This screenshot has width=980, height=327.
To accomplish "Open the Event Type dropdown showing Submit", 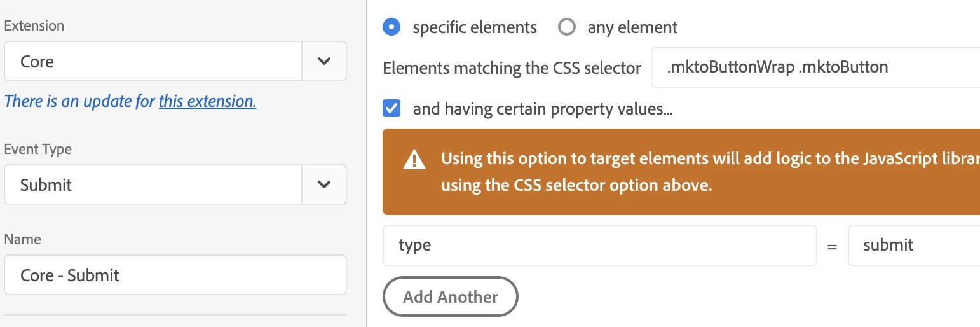I will click(x=153, y=185).
